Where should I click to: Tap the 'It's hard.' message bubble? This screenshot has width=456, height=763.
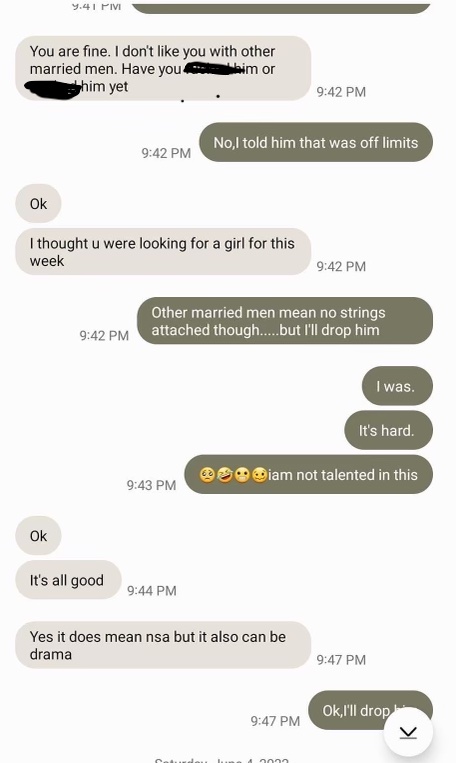388,430
